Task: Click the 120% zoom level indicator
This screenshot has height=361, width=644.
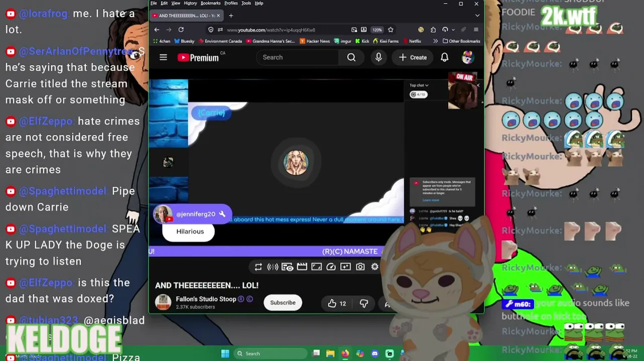Action: pyautogui.click(x=377, y=30)
